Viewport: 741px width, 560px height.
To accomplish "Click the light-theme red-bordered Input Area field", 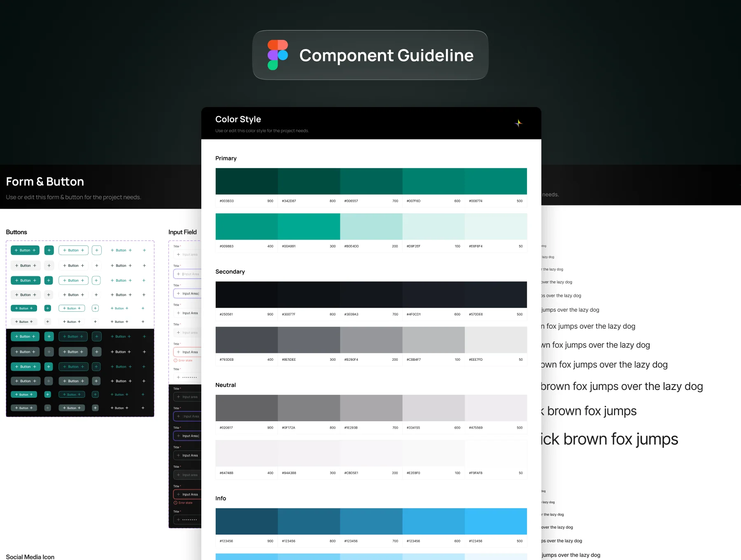I will coord(187,352).
